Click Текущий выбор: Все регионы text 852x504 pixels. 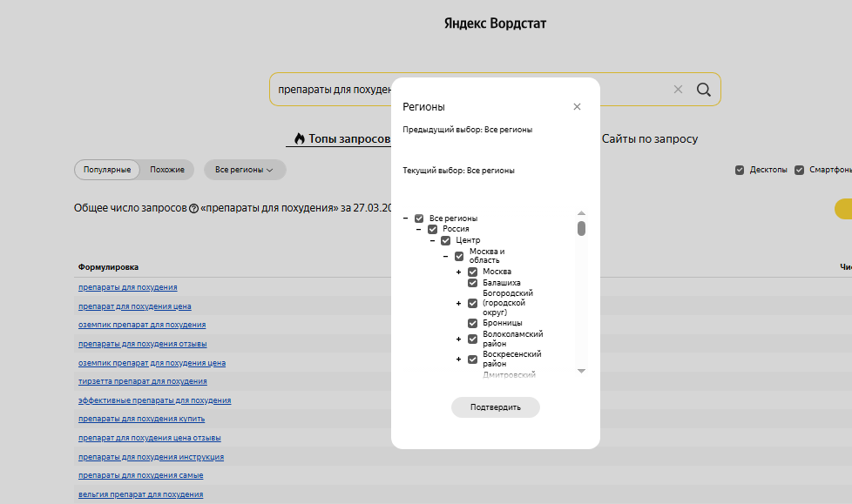[458, 171]
